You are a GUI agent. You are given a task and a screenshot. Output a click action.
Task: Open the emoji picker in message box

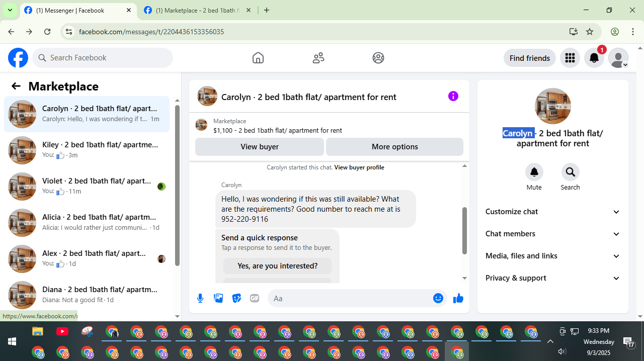point(438,298)
